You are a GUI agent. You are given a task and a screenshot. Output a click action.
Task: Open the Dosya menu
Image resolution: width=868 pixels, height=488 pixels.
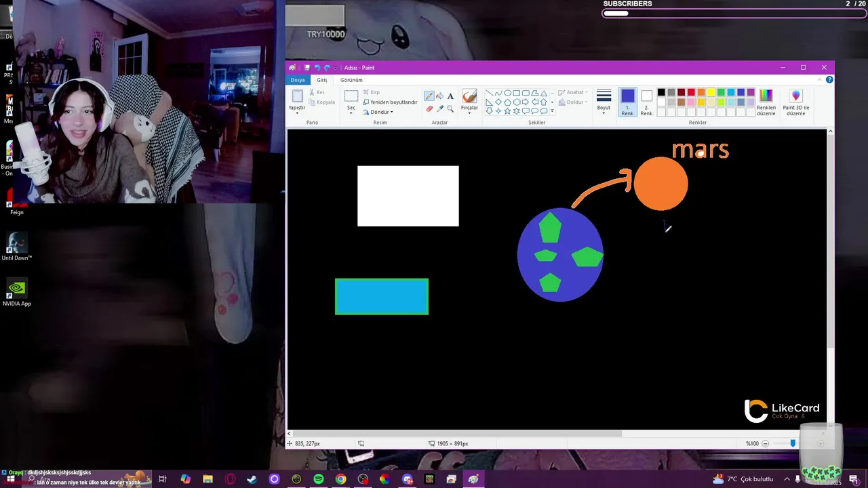pyautogui.click(x=298, y=80)
